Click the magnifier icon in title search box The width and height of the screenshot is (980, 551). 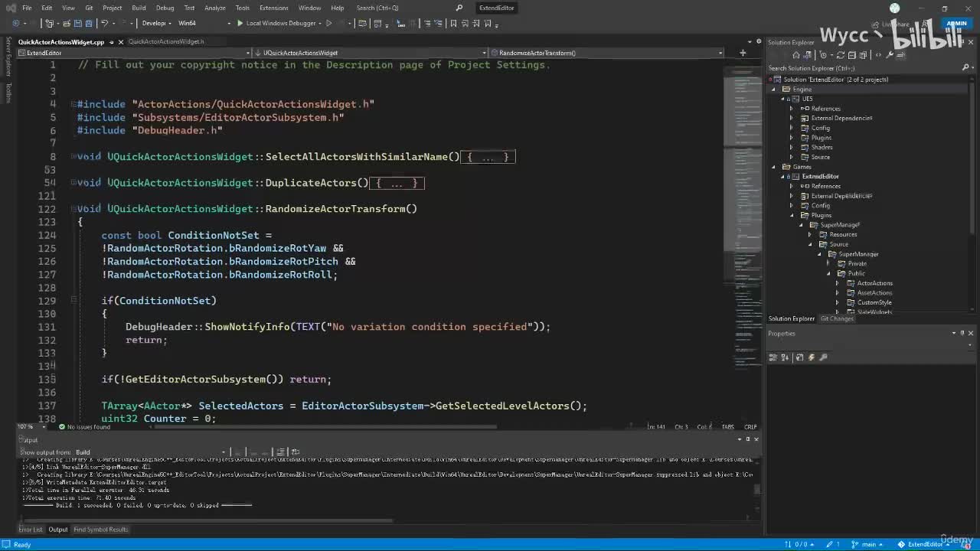click(459, 8)
